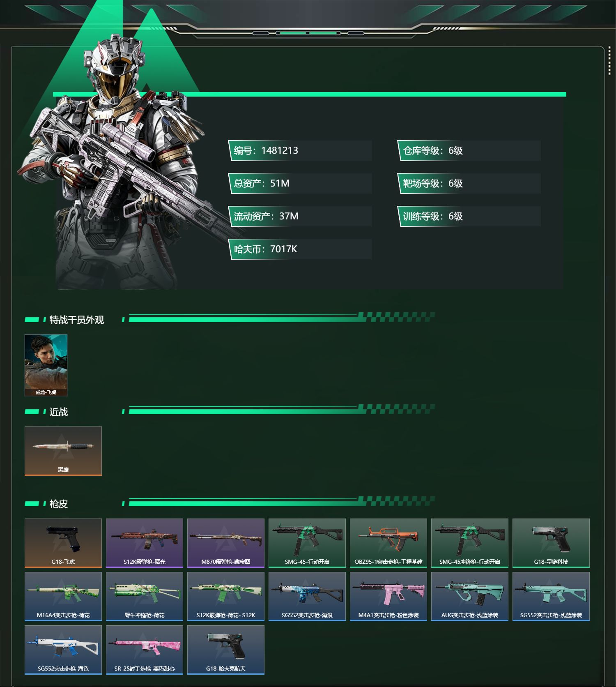Select the 靶场等级：6级 range level text
Image resolution: width=616 pixels, height=687 pixels.
[x=433, y=183]
